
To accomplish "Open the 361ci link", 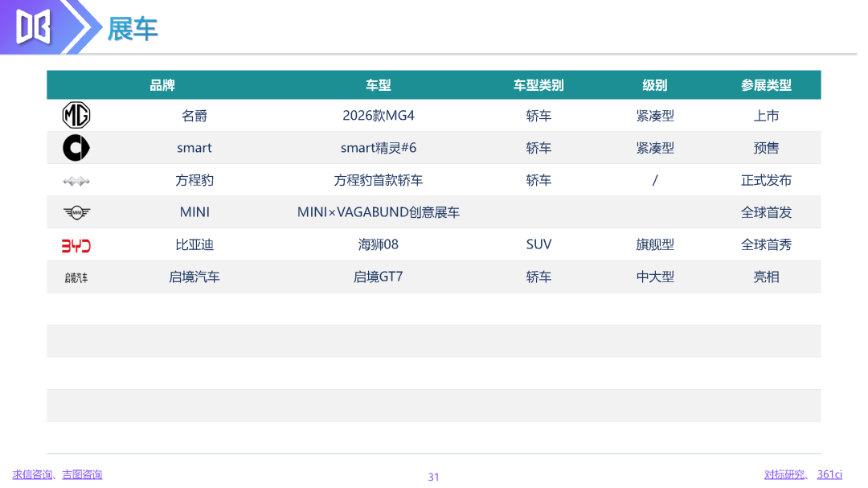I will (829, 474).
